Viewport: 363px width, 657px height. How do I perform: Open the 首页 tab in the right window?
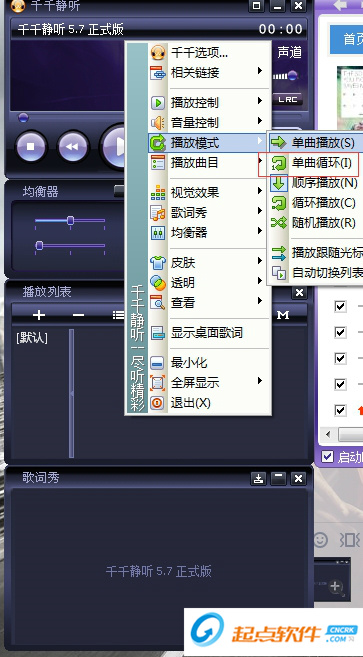[x=347, y=39]
